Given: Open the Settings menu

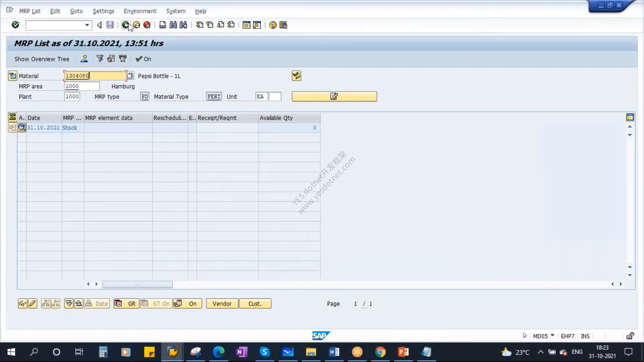Looking at the screenshot, I should 103,11.
